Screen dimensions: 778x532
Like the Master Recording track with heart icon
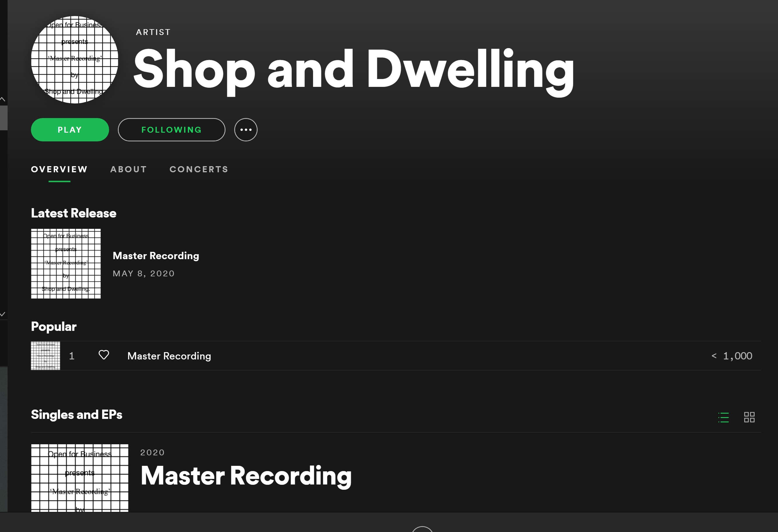tap(104, 355)
